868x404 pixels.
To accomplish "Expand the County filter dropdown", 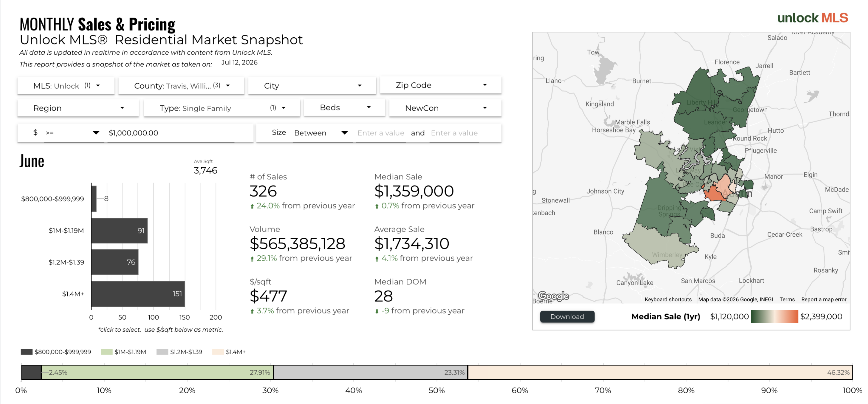I will [x=181, y=86].
